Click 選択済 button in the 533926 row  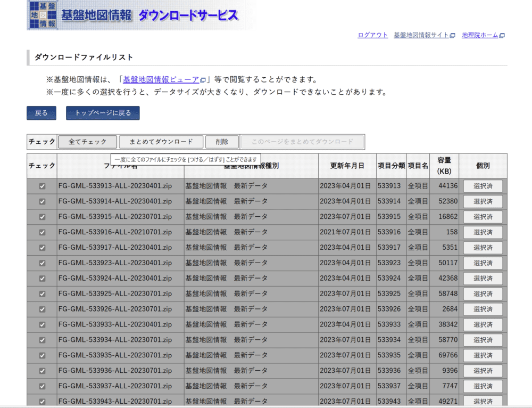(x=483, y=309)
